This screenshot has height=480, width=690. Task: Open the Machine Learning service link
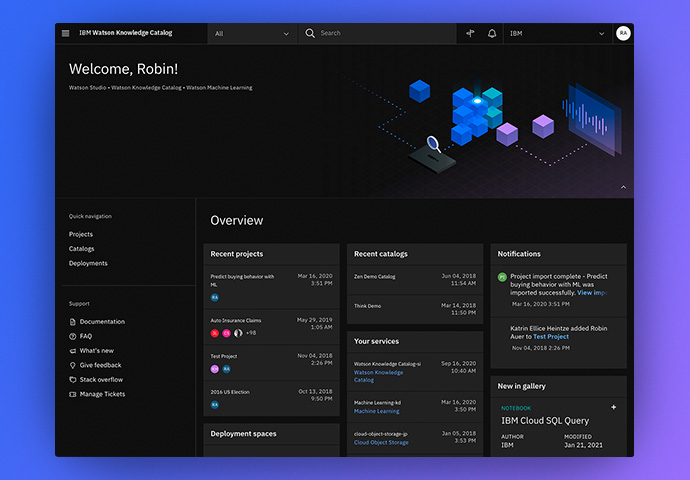click(x=377, y=411)
